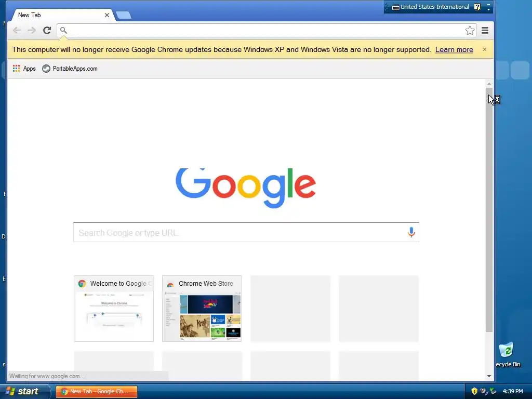The image size is (532, 399).
Task: Open the PortableApps.com bookmark
Action: click(x=70, y=69)
